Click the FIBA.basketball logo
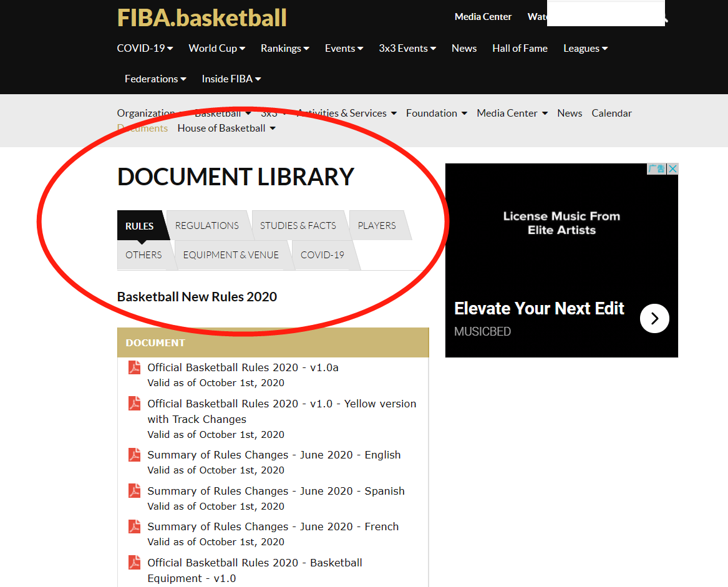This screenshot has width=728, height=587. pos(201,18)
